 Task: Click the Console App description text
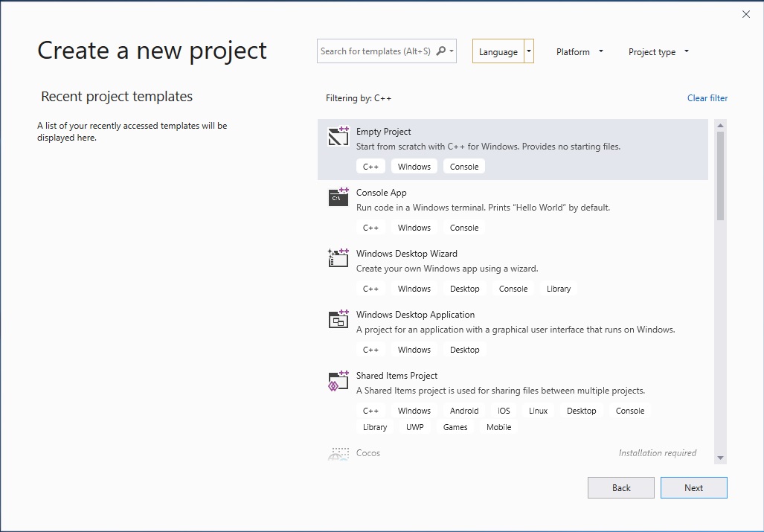(483, 208)
